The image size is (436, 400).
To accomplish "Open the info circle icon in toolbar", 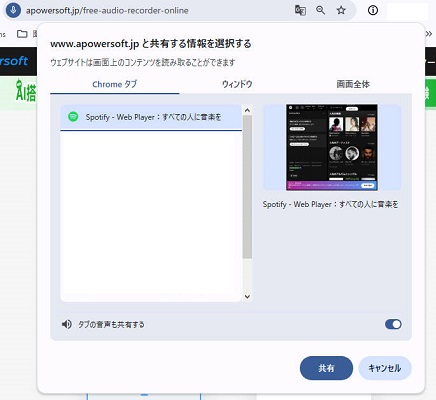I will tap(373, 10).
